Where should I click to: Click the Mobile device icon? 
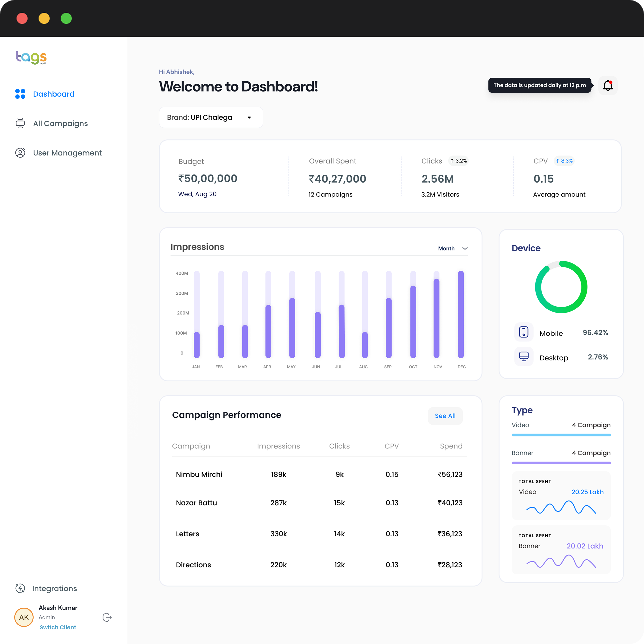524,332
